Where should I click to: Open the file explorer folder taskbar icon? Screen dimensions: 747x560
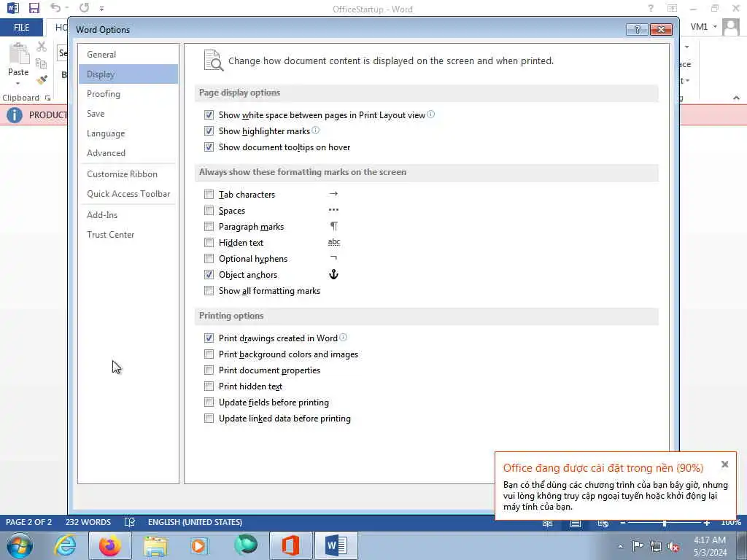[x=155, y=545]
